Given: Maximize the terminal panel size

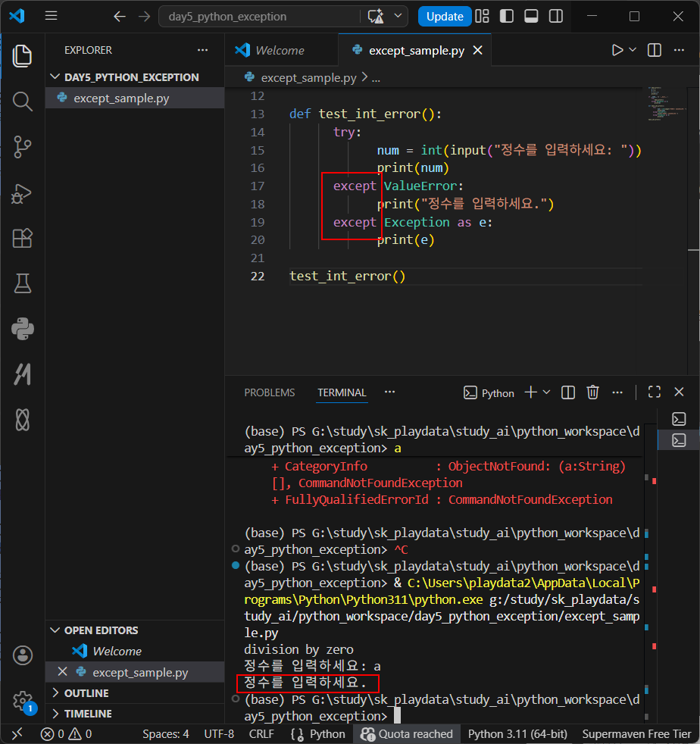Looking at the screenshot, I should point(655,392).
